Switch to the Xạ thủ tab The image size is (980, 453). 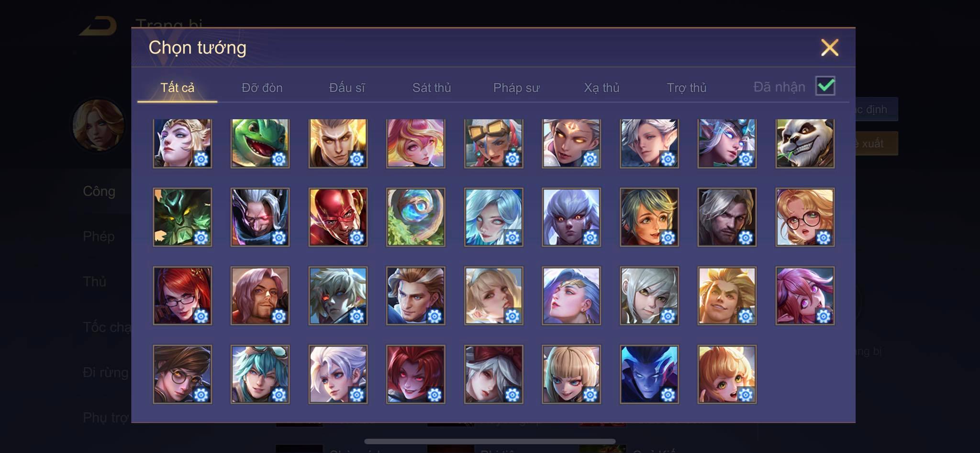(x=601, y=88)
